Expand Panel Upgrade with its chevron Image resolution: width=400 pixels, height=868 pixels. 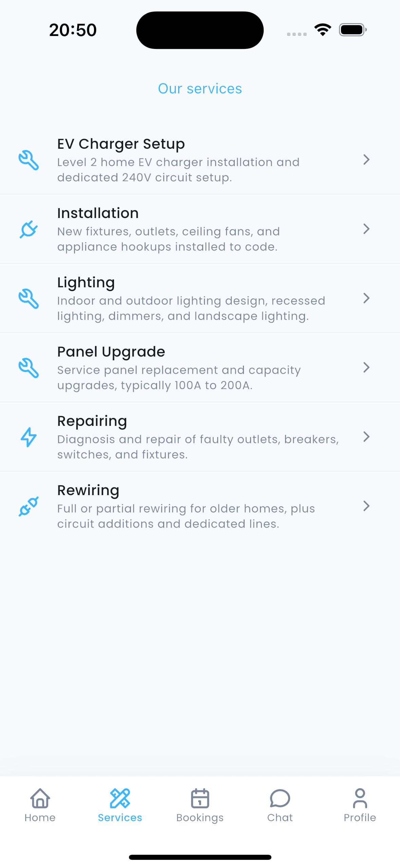366,367
